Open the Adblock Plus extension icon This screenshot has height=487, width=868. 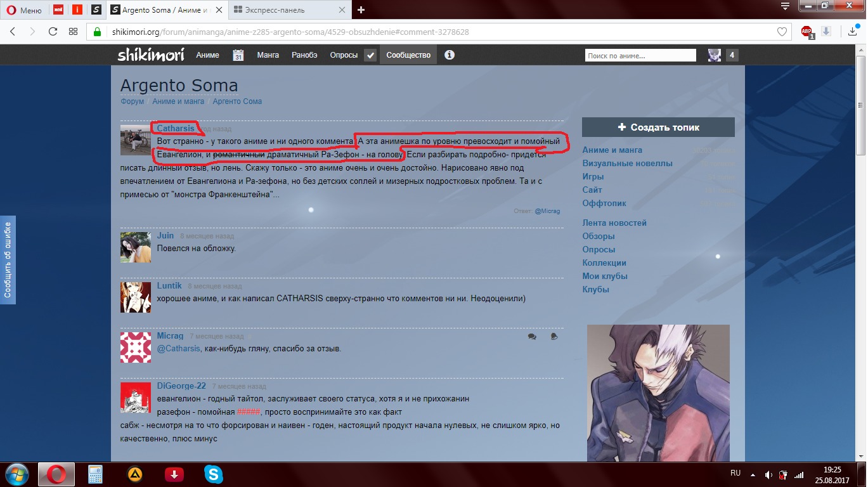coord(806,32)
